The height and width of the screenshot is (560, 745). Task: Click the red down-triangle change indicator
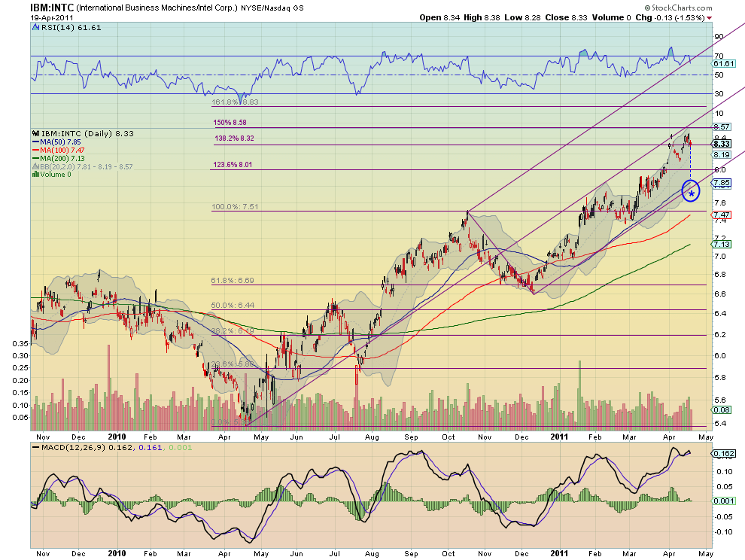point(710,18)
